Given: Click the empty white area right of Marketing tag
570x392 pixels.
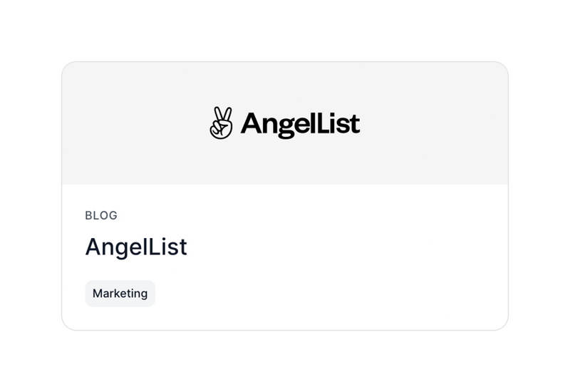Looking at the screenshot, I should click(x=321, y=294).
